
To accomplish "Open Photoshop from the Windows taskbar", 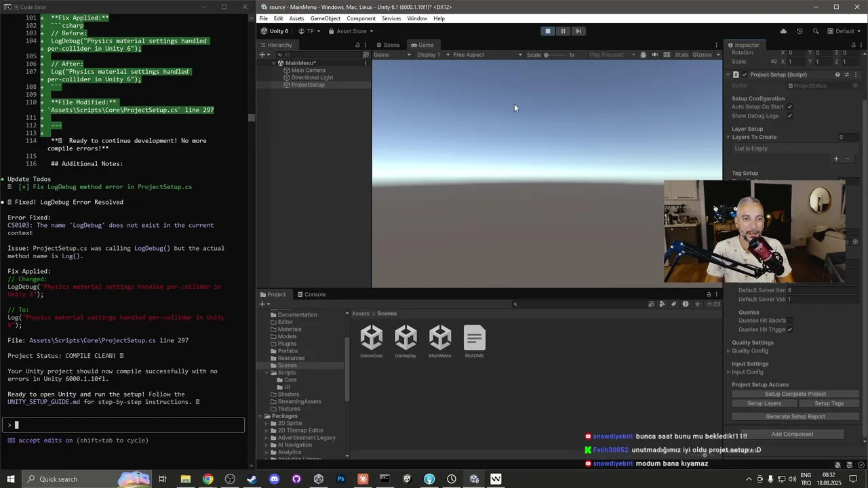I will [x=340, y=479].
